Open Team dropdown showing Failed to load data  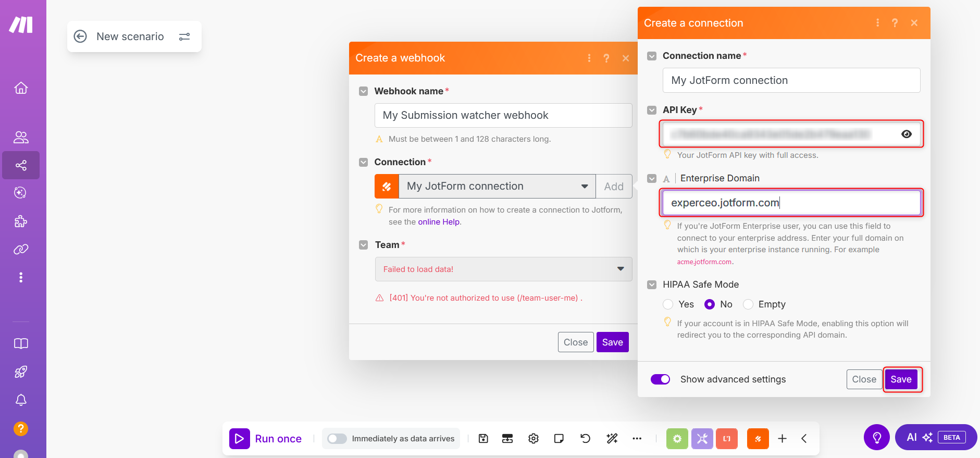click(503, 269)
